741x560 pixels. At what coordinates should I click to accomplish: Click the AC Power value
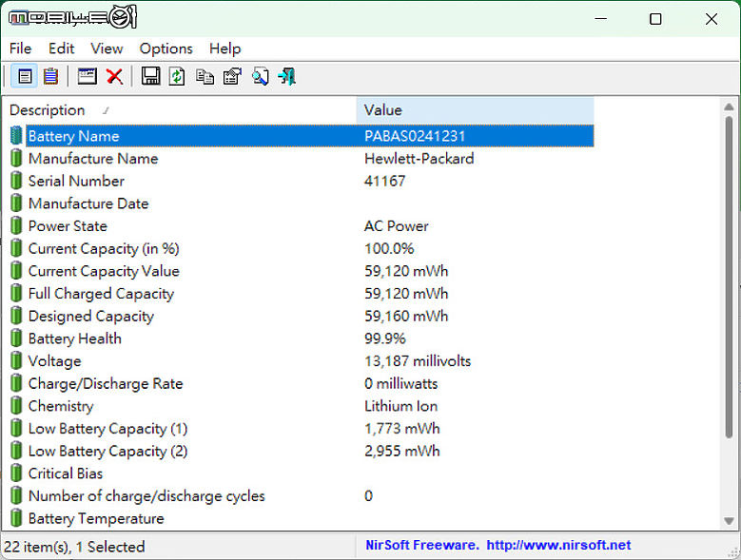click(x=396, y=225)
